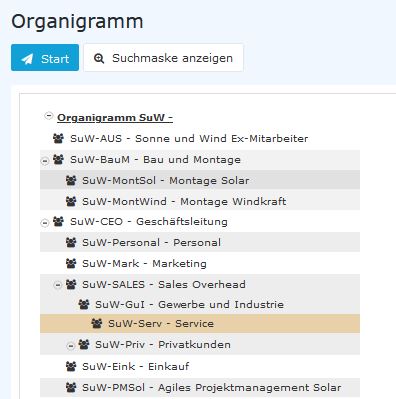
Task: Click the group icon next to SuW-Personal
Action: [x=71, y=242]
